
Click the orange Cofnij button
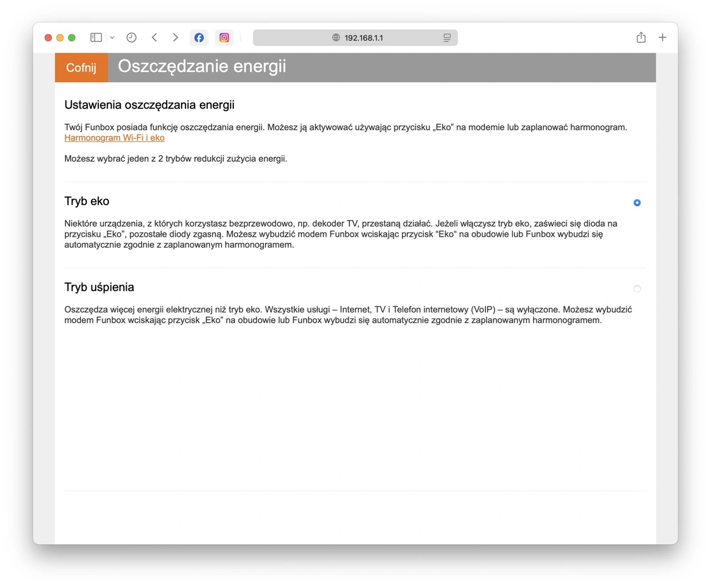pos(81,68)
